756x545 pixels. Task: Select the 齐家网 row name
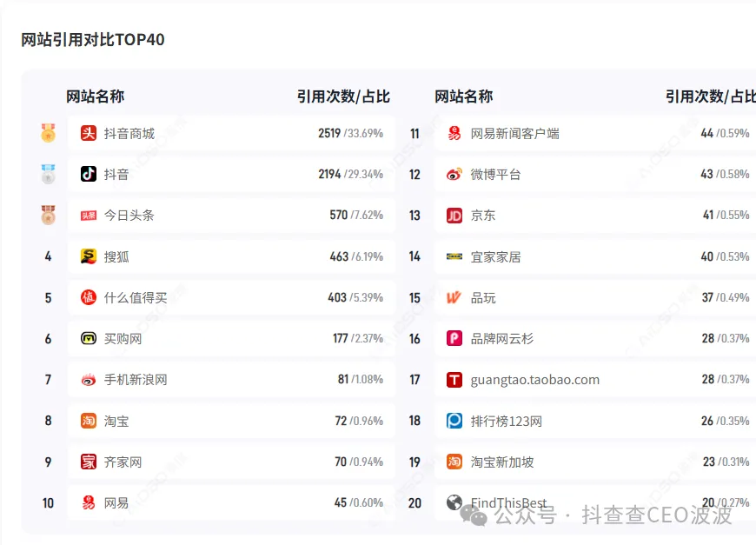(123, 462)
